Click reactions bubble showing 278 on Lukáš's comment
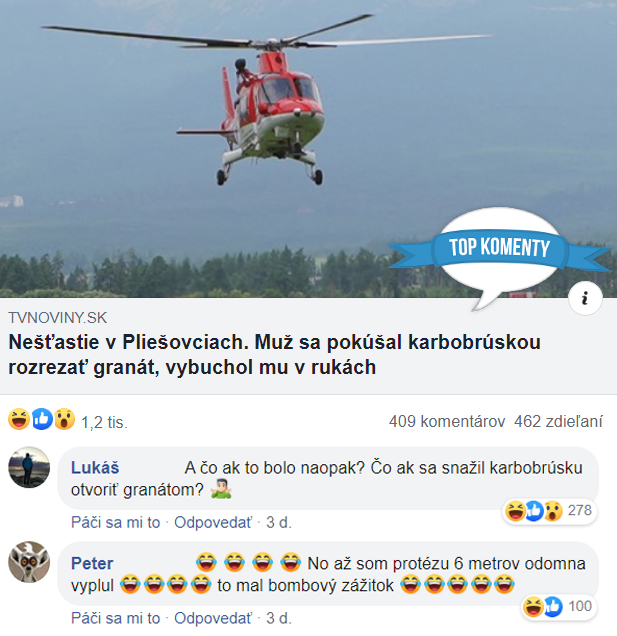Screen dimensions: 617x636 point(549,511)
